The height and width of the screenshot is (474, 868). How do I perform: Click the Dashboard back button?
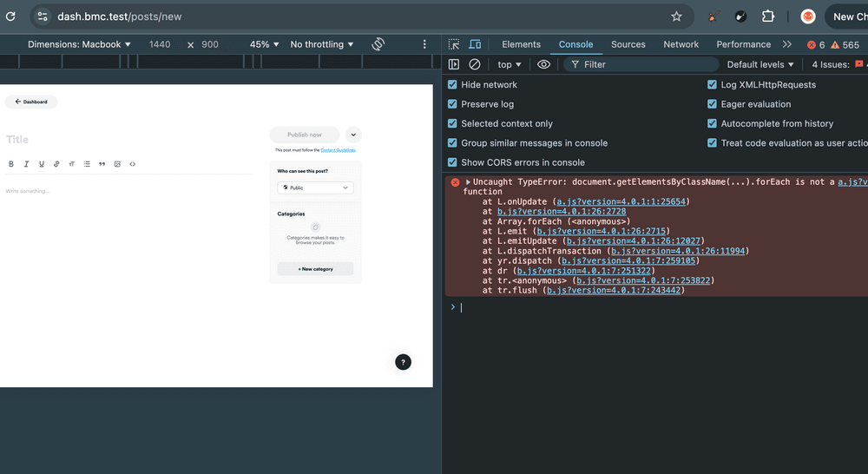pos(31,102)
